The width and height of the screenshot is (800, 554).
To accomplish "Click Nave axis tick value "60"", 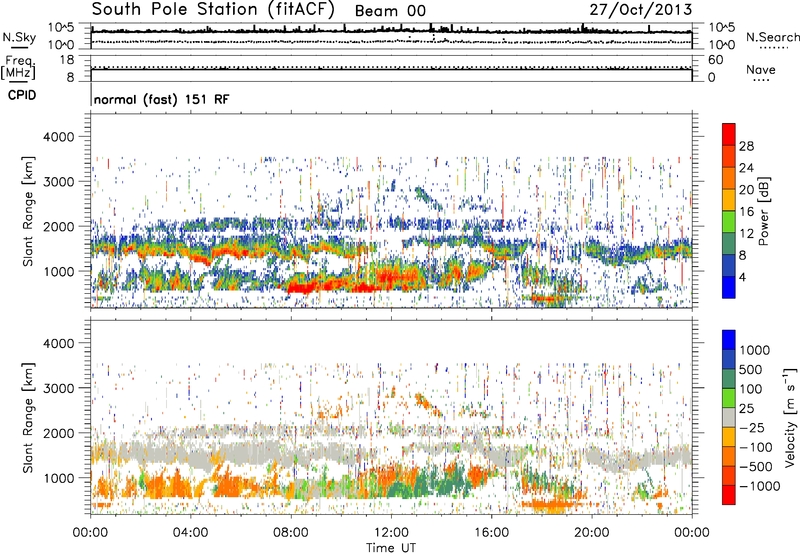I will click(715, 60).
